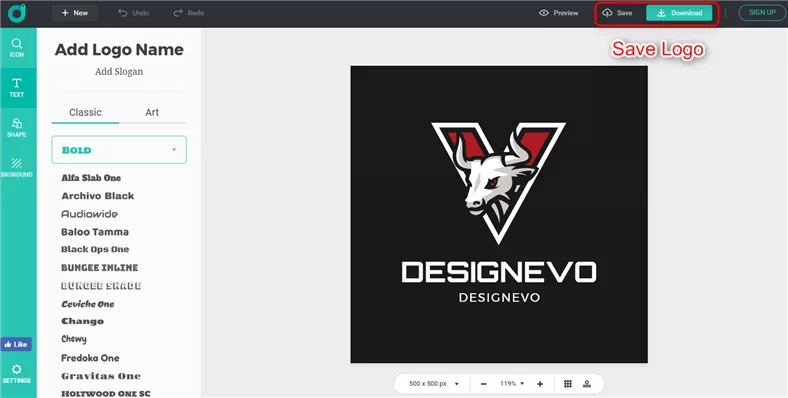
Task: Open the Shape panel
Action: click(x=17, y=128)
